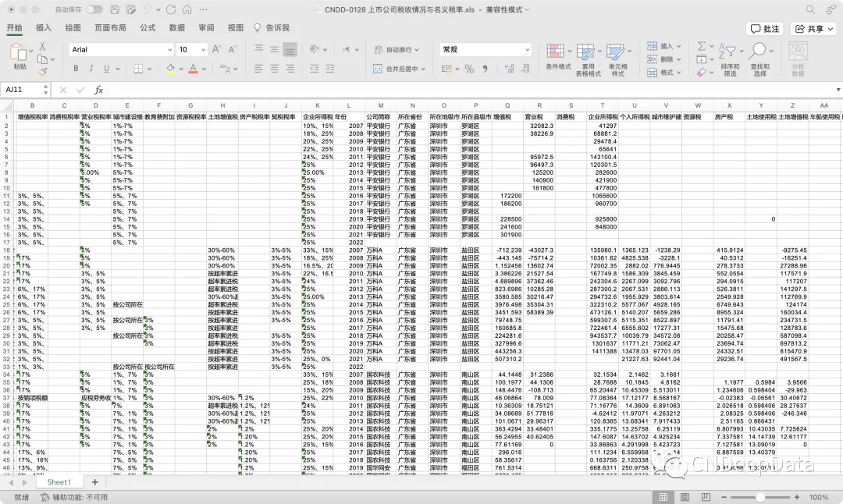Click the add new sheet plus button
The image size is (843, 504).
[x=95, y=482]
